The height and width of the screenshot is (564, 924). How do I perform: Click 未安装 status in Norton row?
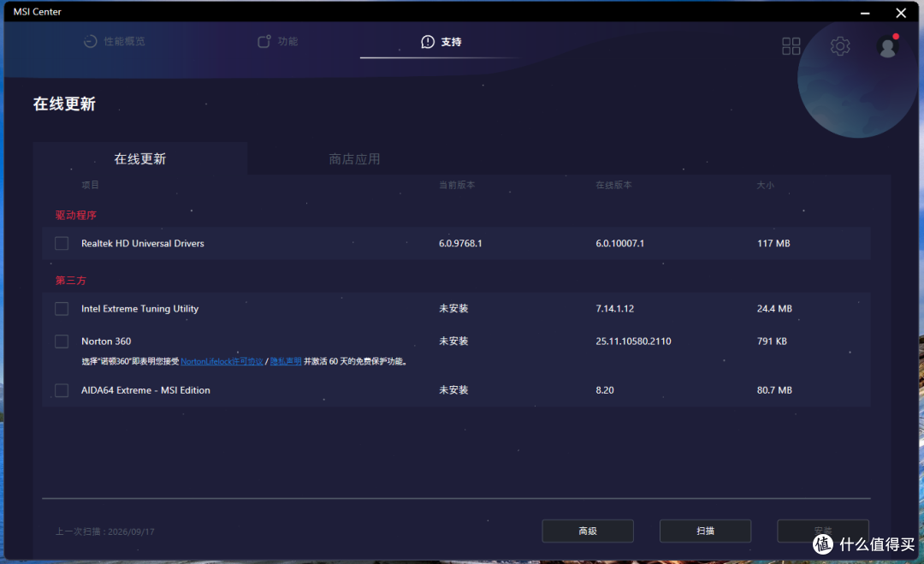(x=453, y=341)
